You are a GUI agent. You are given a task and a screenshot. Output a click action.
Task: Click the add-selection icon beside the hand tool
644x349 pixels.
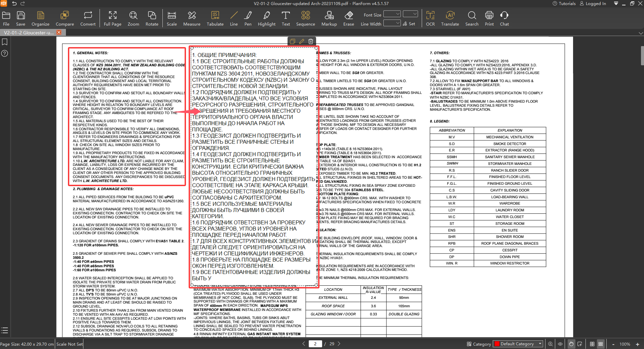580,344
